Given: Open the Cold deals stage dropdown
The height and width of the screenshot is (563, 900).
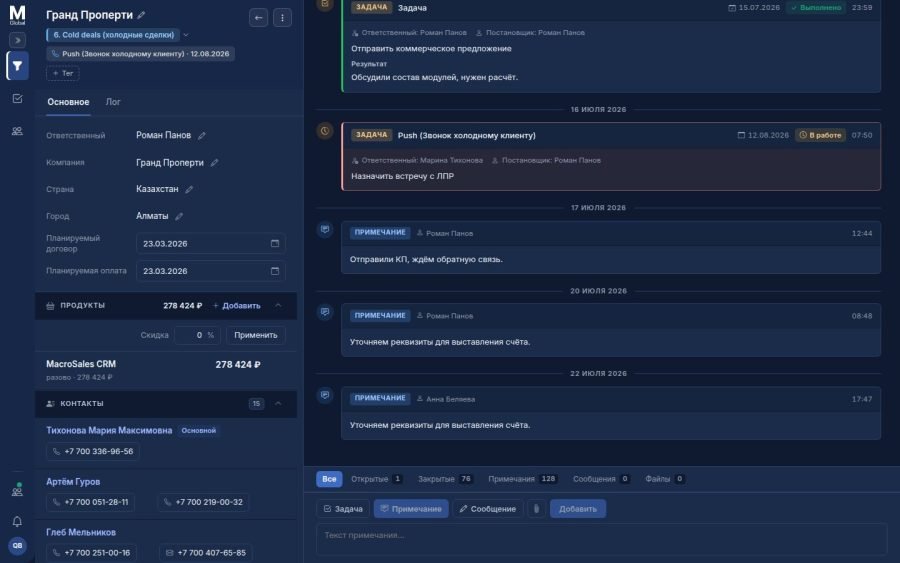Looking at the screenshot, I should pos(186,35).
